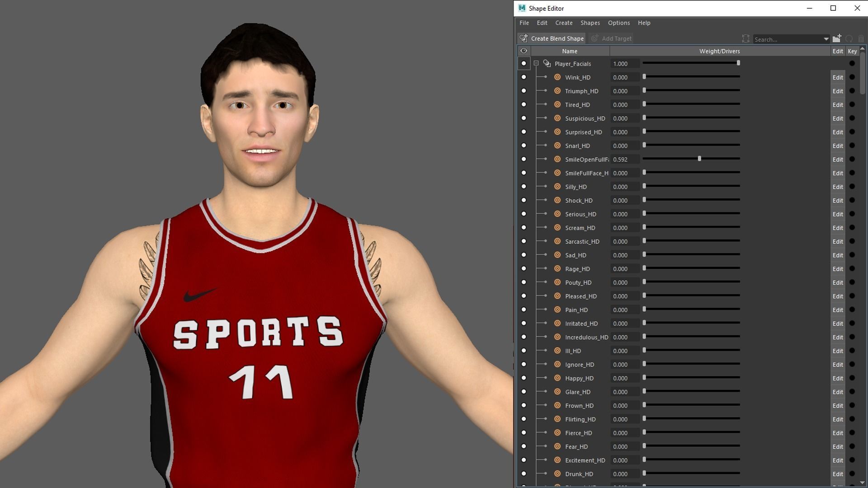Screen dimensions: 868x488
Task: Click the Name column header
Action: pyautogui.click(x=570, y=51)
